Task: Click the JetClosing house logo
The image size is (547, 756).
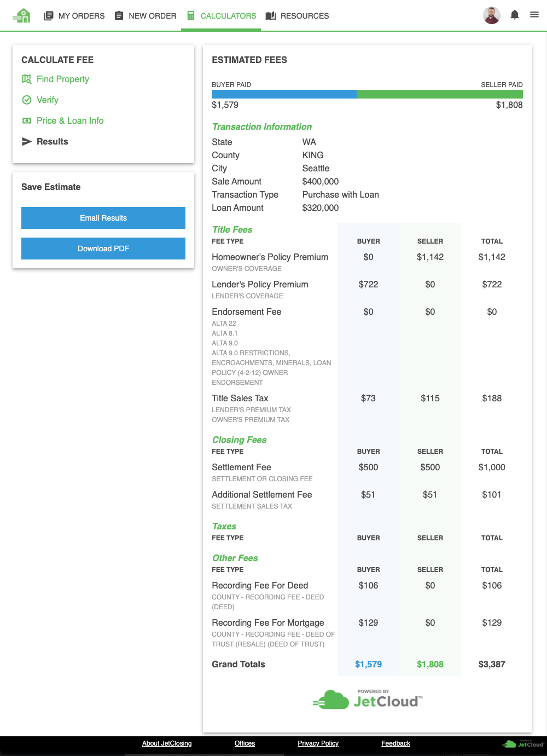Action: coord(21,15)
